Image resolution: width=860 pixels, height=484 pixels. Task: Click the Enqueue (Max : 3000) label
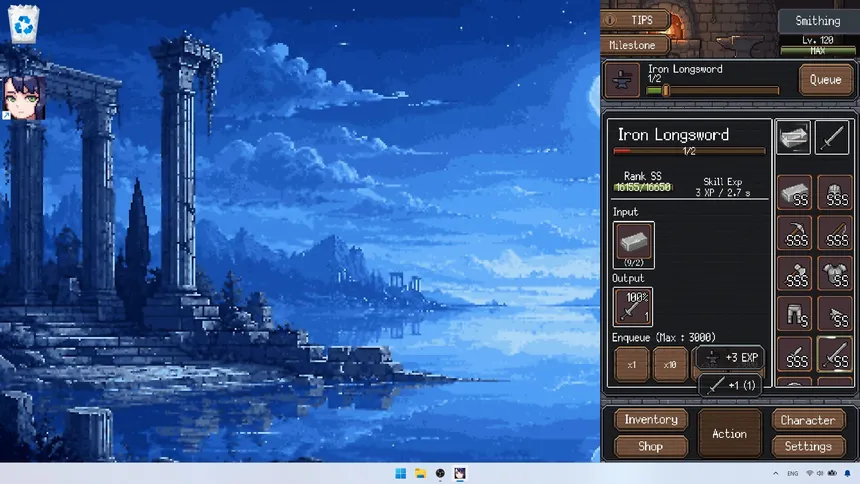point(664,337)
